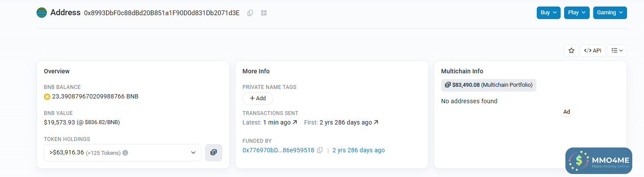Click the address blockie avatar icon

pos(42,13)
